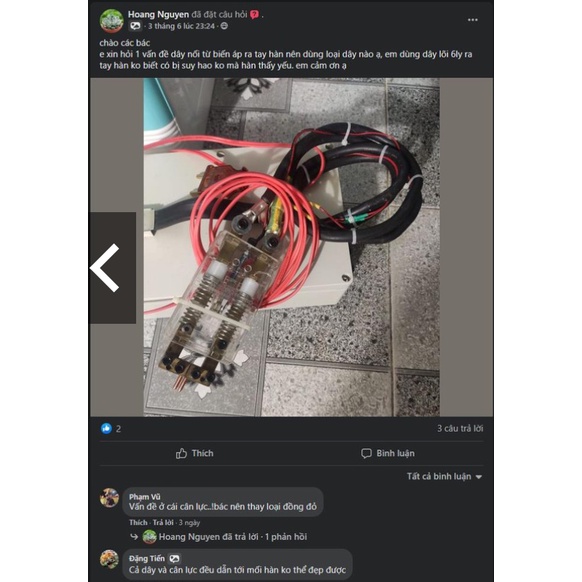Open the three-dot post options menu
The image size is (582, 582).
pos(472,20)
